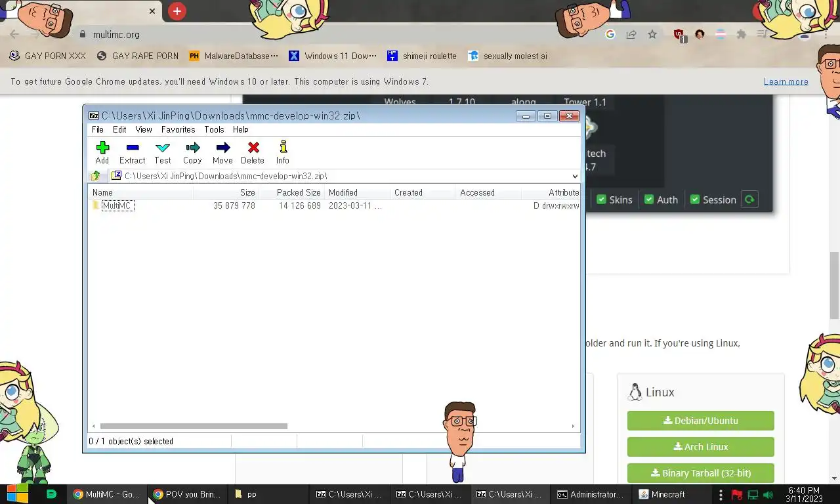840x504 pixels.
Task: Open the Edit menu in 7-Zip
Action: coord(119,129)
